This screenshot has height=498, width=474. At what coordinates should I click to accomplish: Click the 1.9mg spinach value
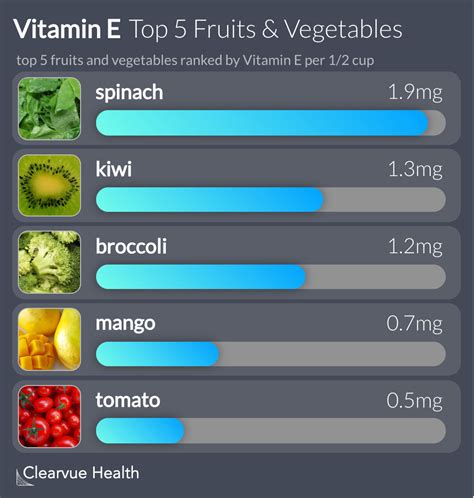click(x=416, y=92)
